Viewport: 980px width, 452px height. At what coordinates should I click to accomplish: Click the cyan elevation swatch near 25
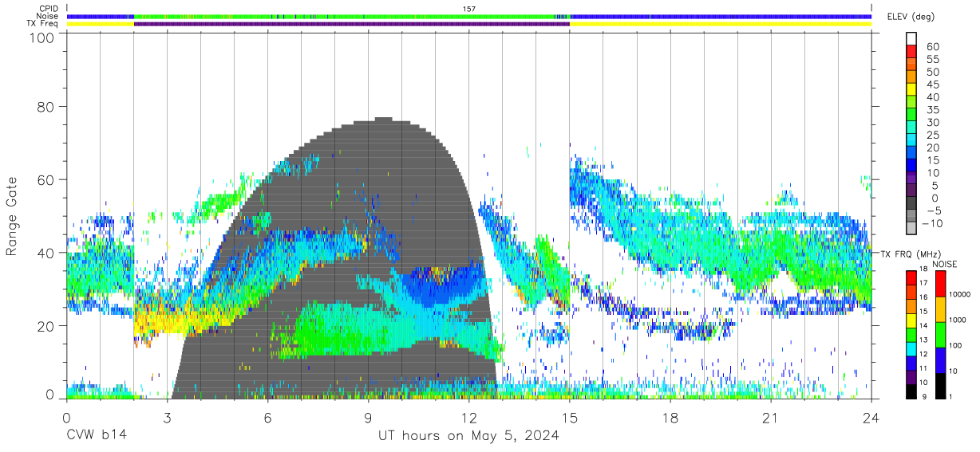pyautogui.click(x=911, y=140)
